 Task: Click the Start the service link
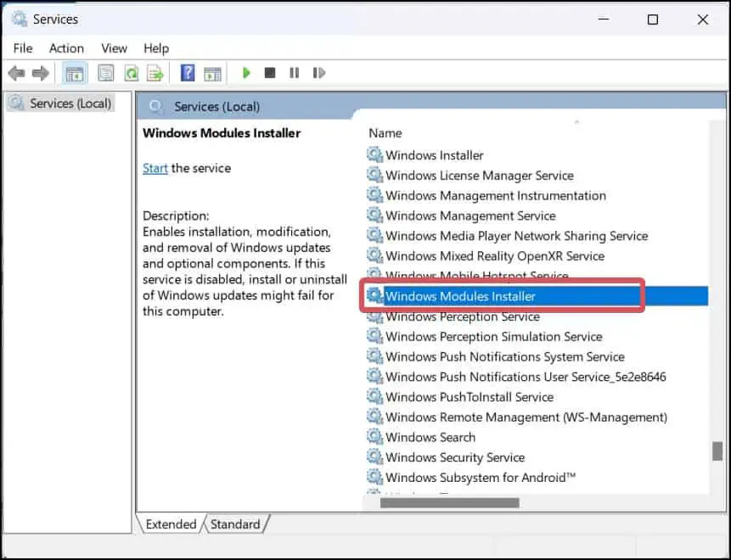click(x=155, y=168)
